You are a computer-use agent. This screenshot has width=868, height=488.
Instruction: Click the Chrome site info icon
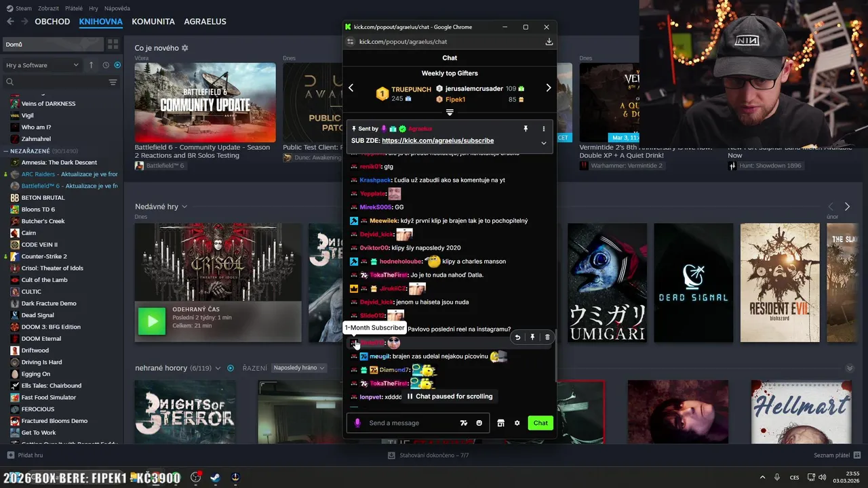pos(350,41)
